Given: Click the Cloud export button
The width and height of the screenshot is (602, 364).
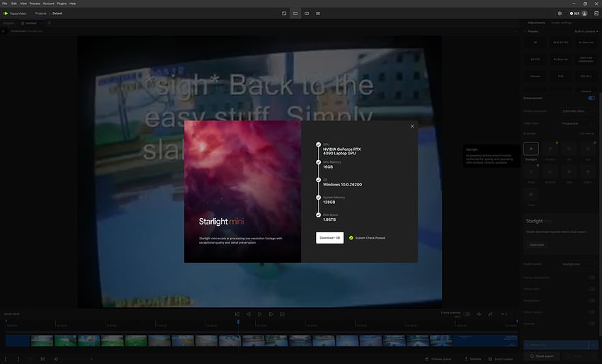Looking at the screenshot, I should click(542, 356).
